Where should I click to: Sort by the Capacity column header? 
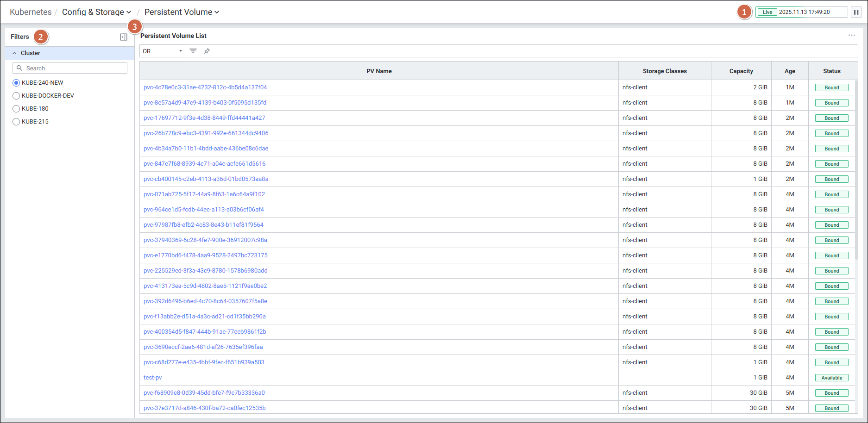[741, 71]
